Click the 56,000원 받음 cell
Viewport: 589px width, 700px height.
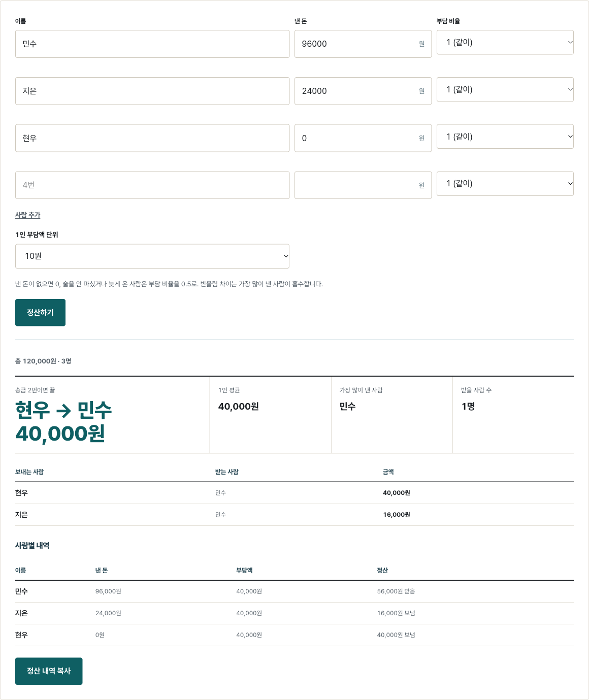coord(396,591)
